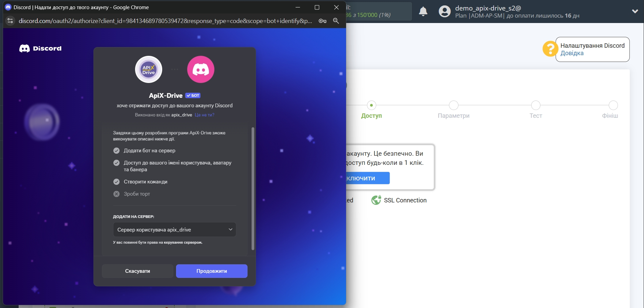Click the 'Скасувати' button
The width and height of the screenshot is (644, 308).
[x=137, y=271]
